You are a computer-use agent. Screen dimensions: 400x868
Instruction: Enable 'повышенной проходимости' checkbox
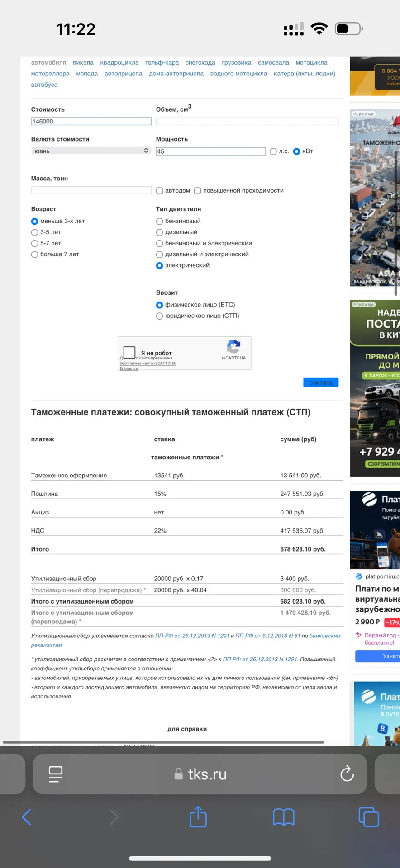point(198,191)
